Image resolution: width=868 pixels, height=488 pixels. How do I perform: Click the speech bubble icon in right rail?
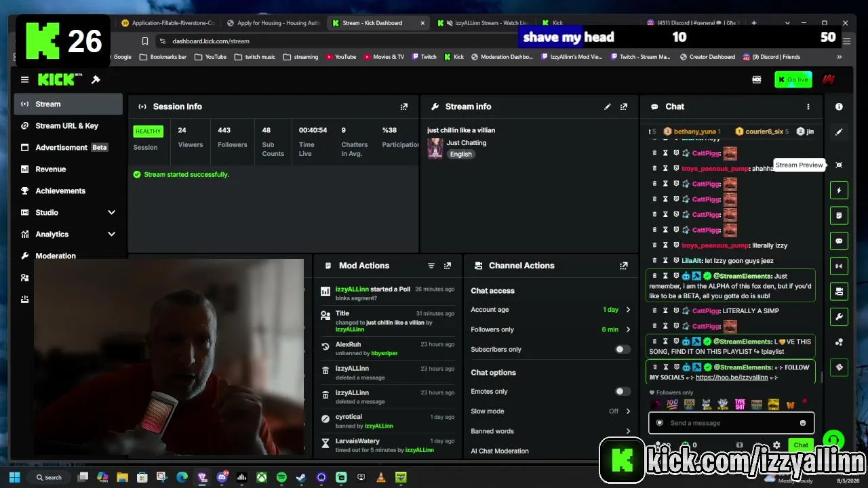[839, 241]
